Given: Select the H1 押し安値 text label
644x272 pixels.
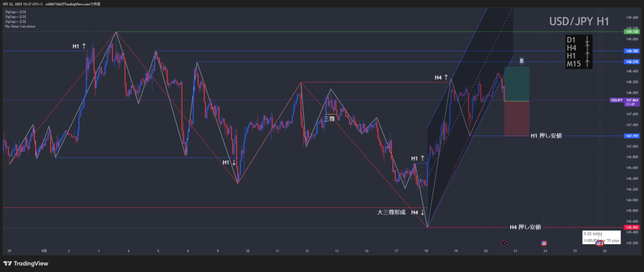Looking at the screenshot, I should click(546, 136).
